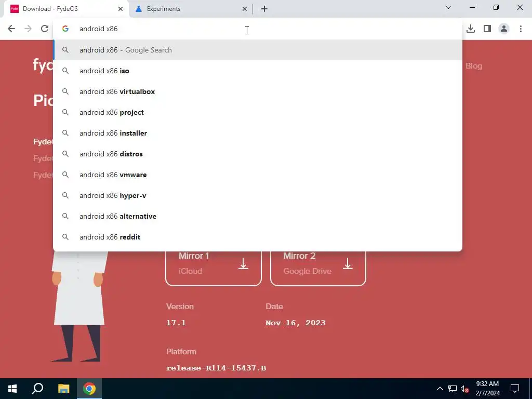Image resolution: width=532 pixels, height=399 pixels.
Task: Open Chrome three-dot menu
Action: 521,29
